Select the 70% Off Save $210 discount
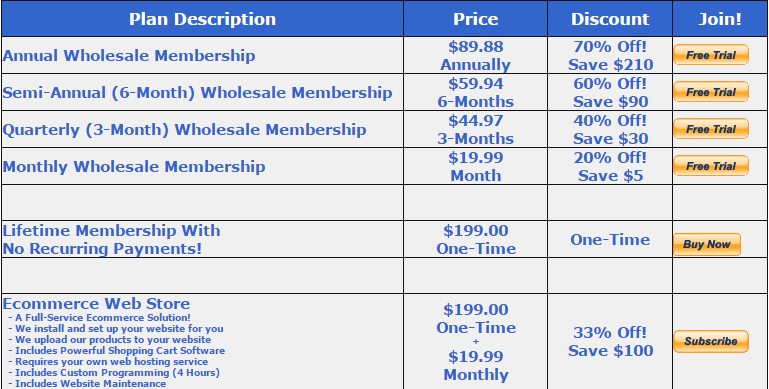 tap(610, 55)
